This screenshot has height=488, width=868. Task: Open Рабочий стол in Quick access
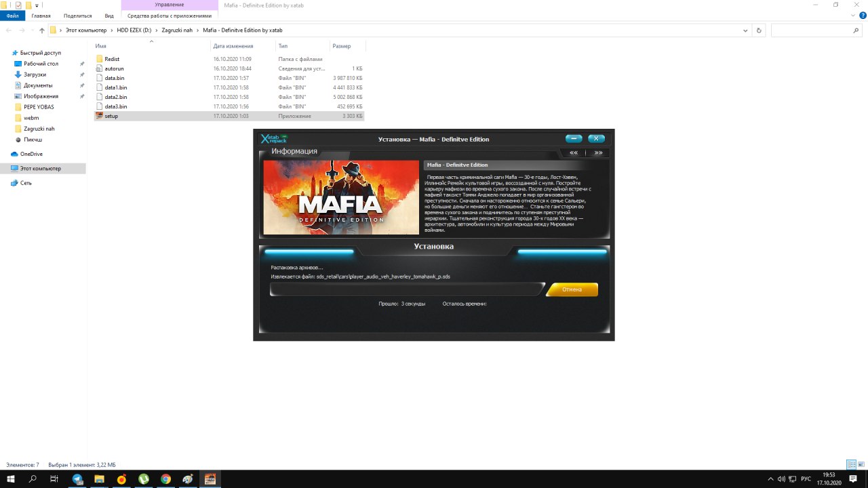point(41,64)
